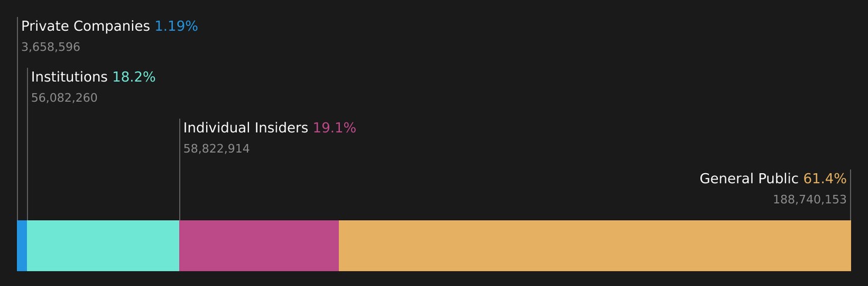
Task: Open the Individual Insiders label
Action: pyautogui.click(x=245, y=128)
